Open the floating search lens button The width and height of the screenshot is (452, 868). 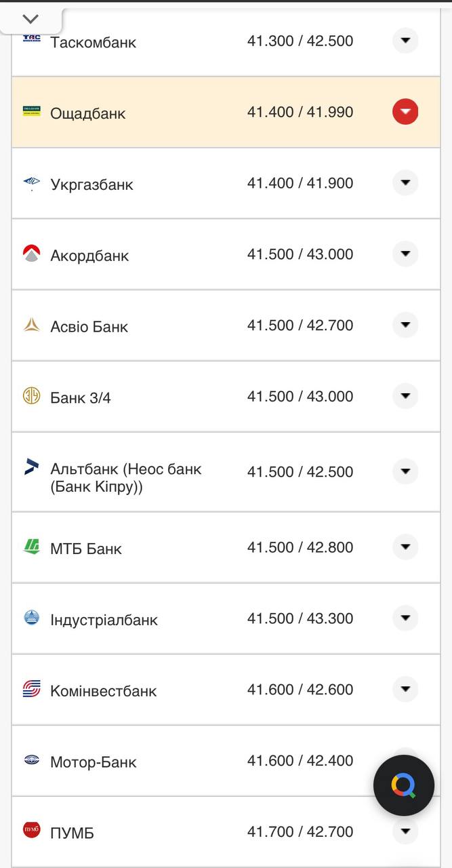pyautogui.click(x=404, y=786)
